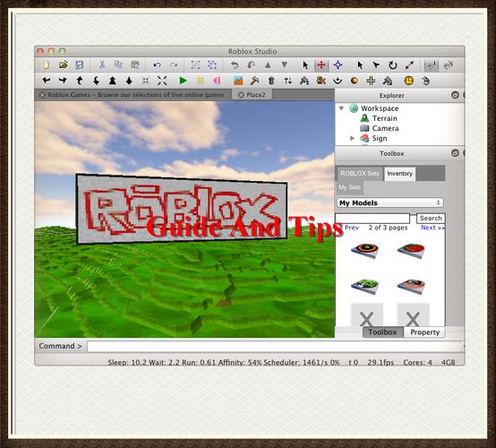Close the Roblox Games tab with its X
Image resolution: width=496 pixels, height=448 pixels.
pos(42,95)
